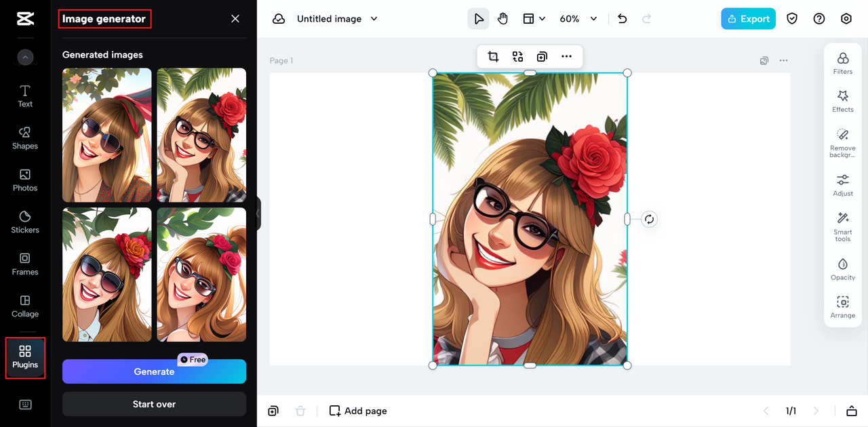Collapse the sidebar with the up-chevron circle
Screen dimensions: 868x427
click(x=25, y=58)
